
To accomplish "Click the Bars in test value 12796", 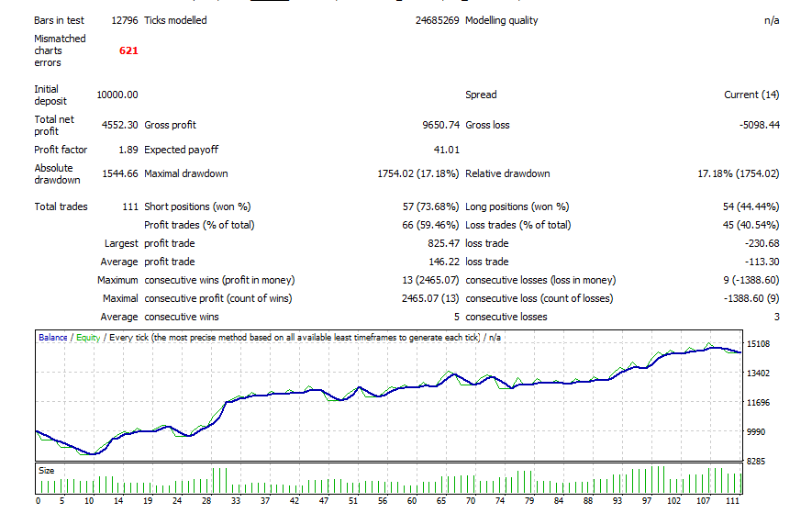I will (124, 20).
